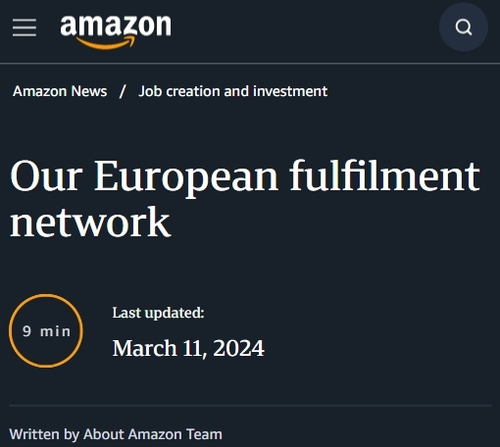Go home via the Amazon logo

click(x=116, y=32)
